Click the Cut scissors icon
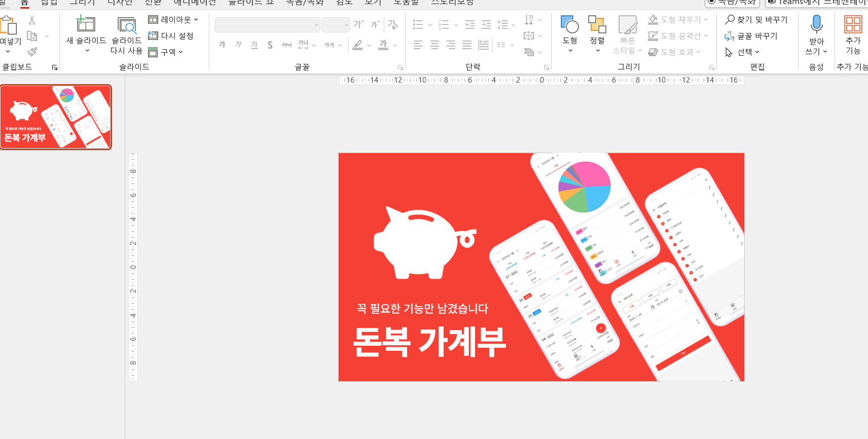Screen dimensions: 868x439 pos(32,20)
